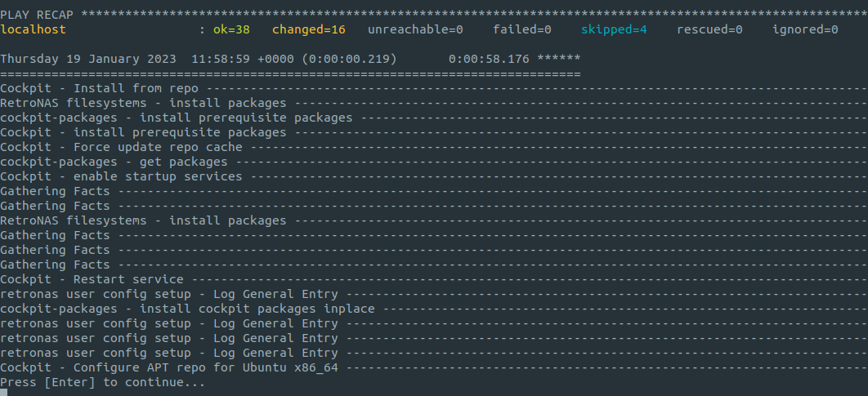868x396 pixels.
Task: Click the total runtime 0:00:58.176
Action: 489,59
